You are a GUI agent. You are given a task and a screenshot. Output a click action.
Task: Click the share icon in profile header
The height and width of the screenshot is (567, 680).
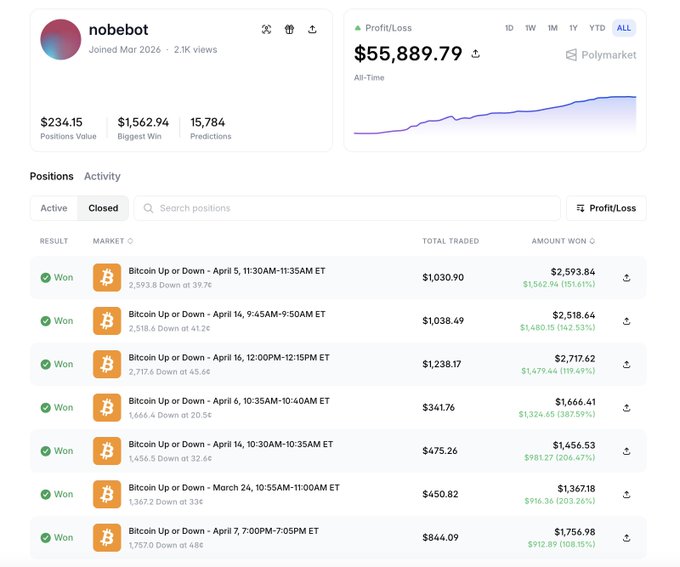312,29
